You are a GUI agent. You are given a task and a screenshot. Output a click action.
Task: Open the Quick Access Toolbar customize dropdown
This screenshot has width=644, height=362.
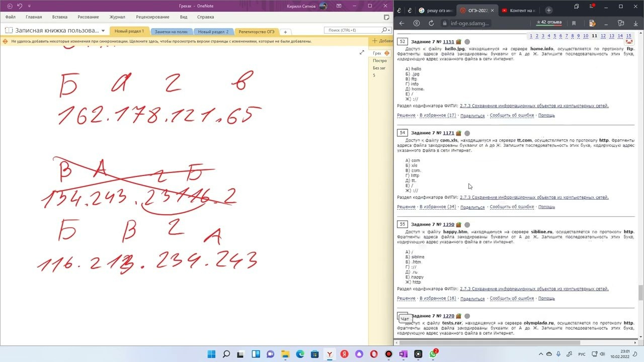coord(29,6)
